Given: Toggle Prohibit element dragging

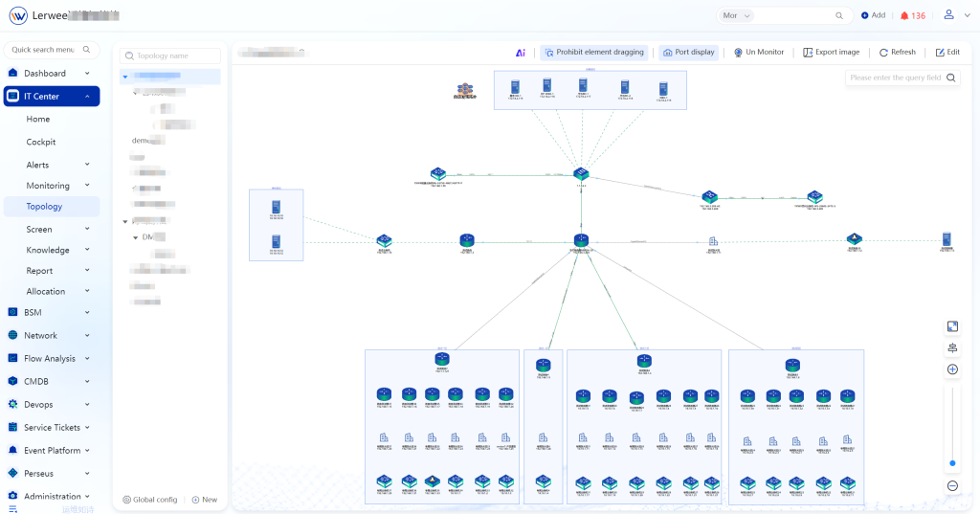Looking at the screenshot, I should (x=594, y=53).
